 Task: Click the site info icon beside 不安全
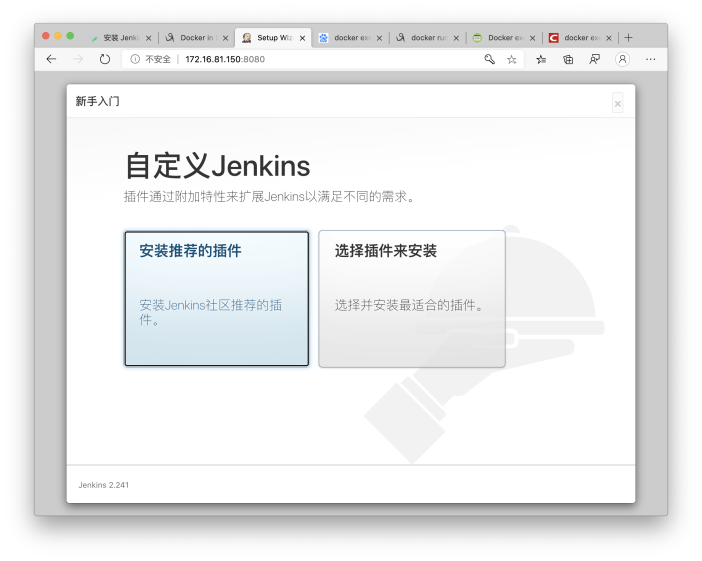(135, 59)
